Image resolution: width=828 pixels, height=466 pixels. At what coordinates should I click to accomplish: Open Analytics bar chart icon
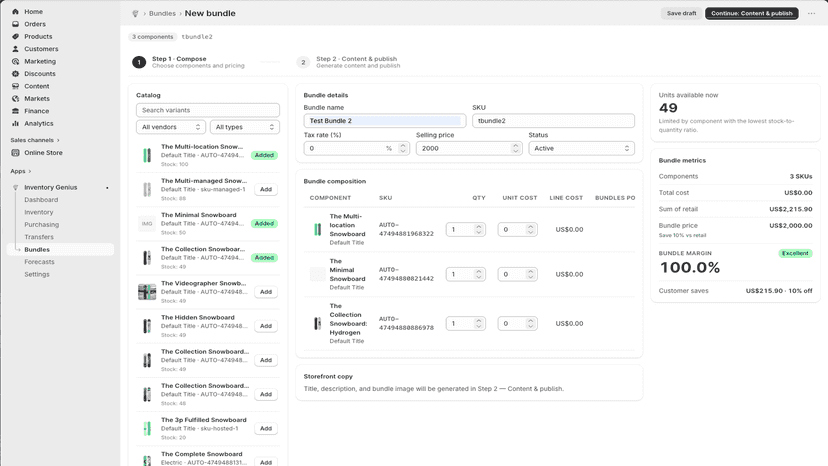(x=15, y=123)
